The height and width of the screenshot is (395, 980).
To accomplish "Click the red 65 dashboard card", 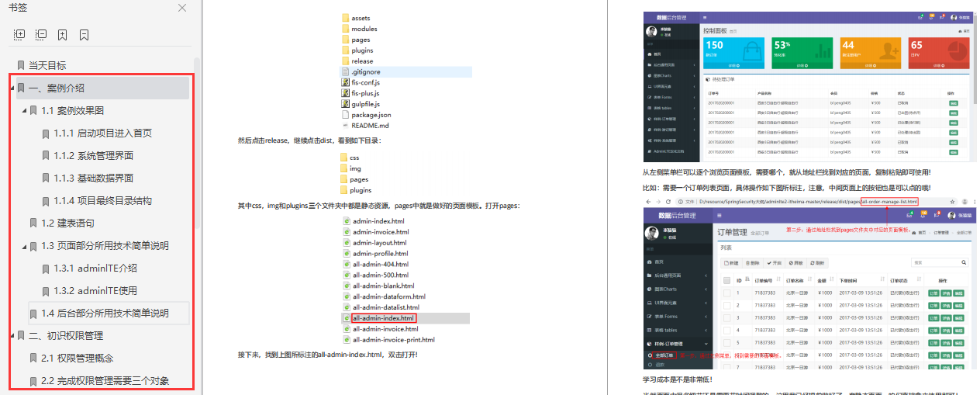I will pos(939,54).
